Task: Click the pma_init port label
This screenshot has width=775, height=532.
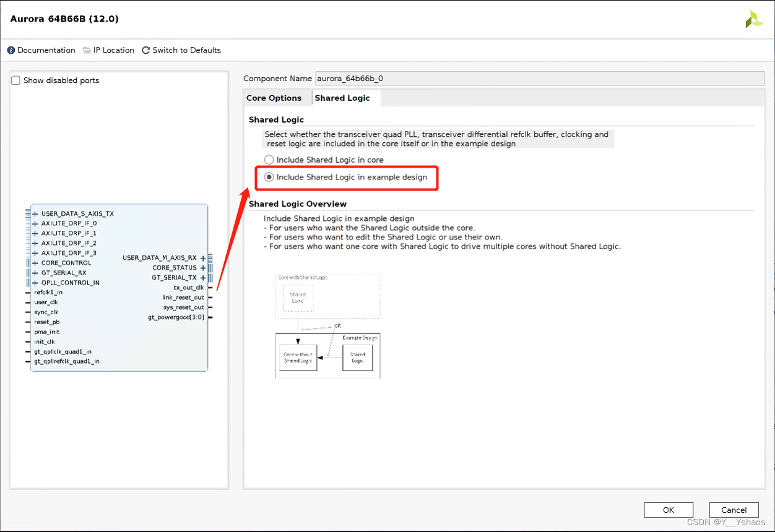Action: 46,332
